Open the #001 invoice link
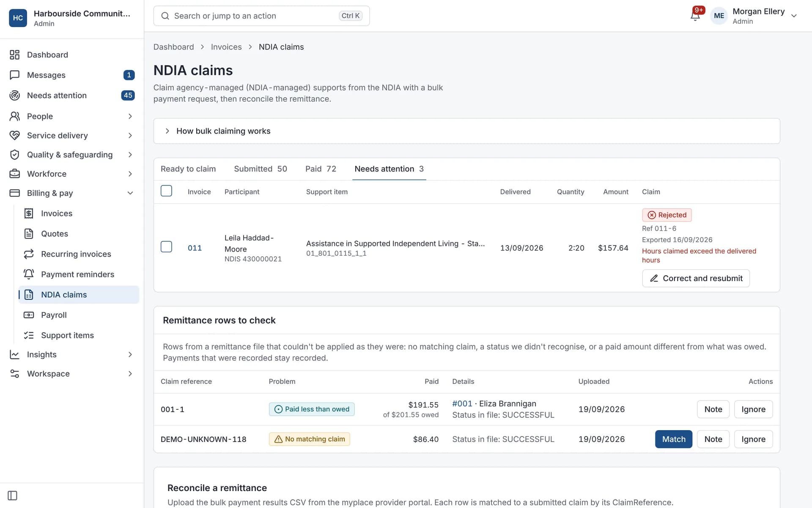812x508 pixels. [x=462, y=403]
